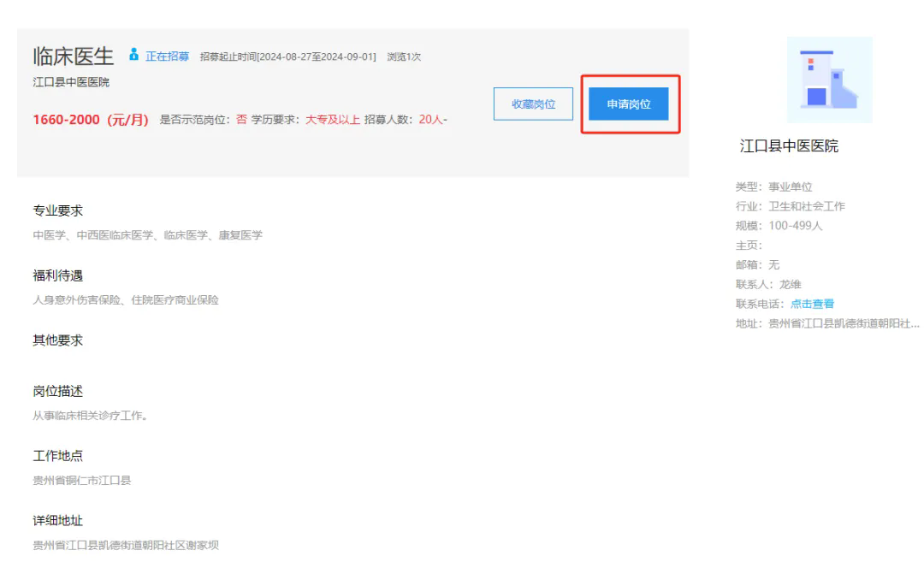This screenshot has height=574, width=924.
Task: Click the 岗位描述 section heading
Action: pos(58,392)
